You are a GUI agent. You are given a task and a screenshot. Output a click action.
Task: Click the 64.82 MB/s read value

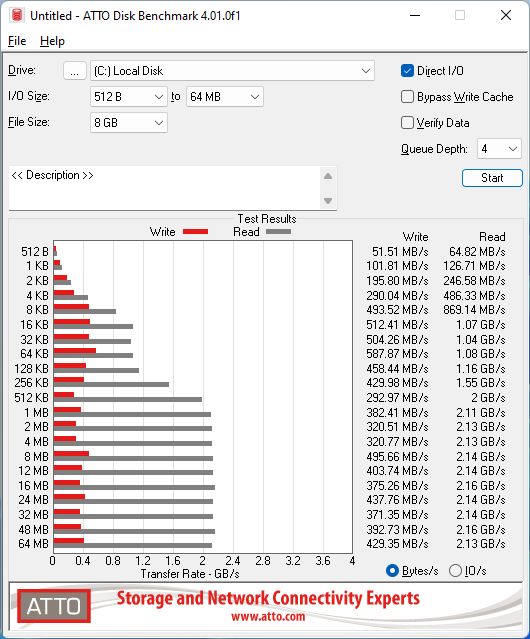tap(477, 252)
